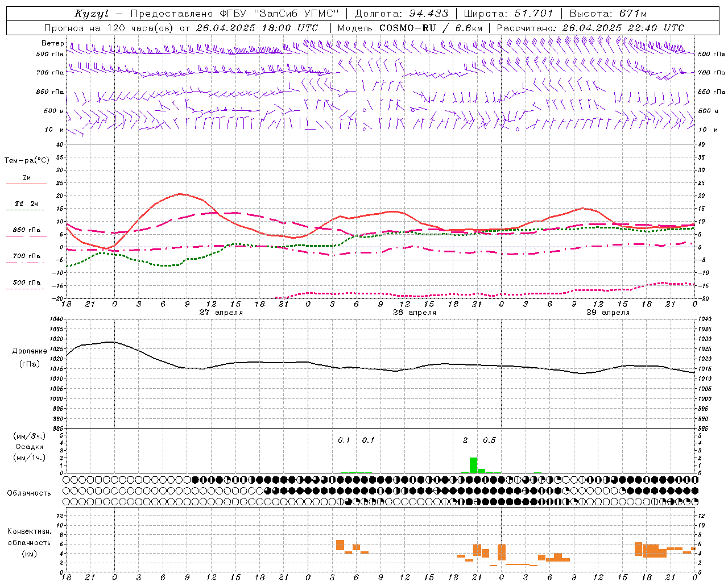Click the "Облачность" cloud cover label
The height and width of the screenshot is (582, 728).
[29, 493]
